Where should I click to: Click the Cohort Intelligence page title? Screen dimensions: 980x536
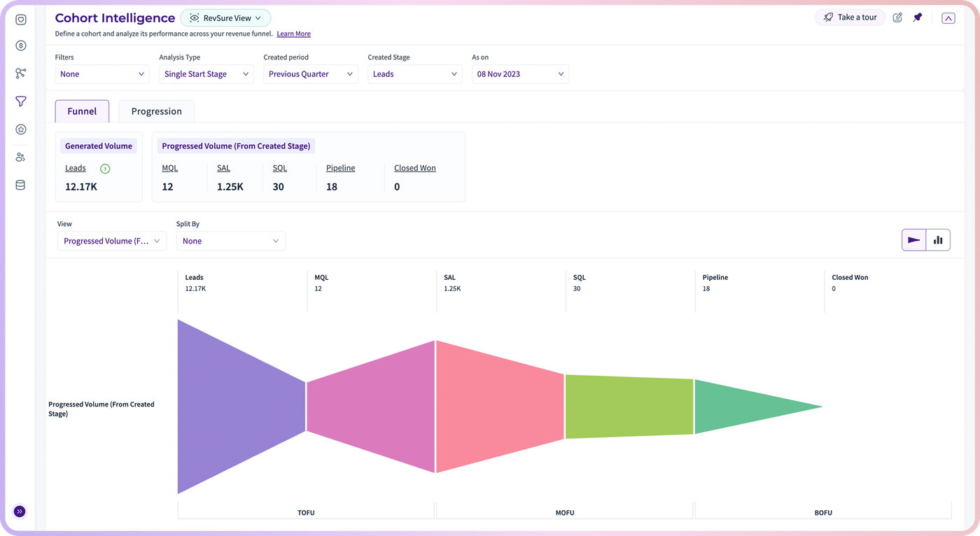[115, 18]
